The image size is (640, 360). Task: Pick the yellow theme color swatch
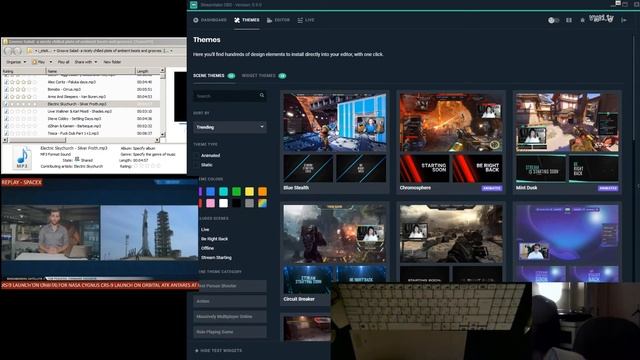(x=249, y=191)
